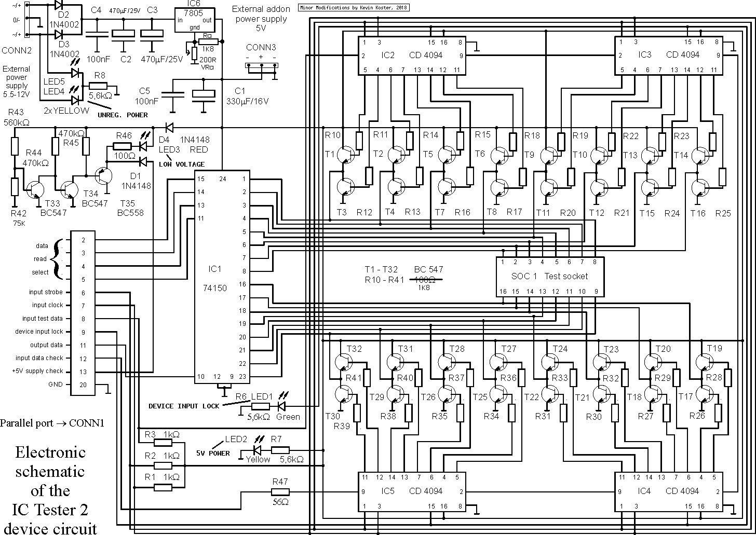Select the IC2 CD 4094 block
The height and width of the screenshot is (535, 756).
[411, 56]
